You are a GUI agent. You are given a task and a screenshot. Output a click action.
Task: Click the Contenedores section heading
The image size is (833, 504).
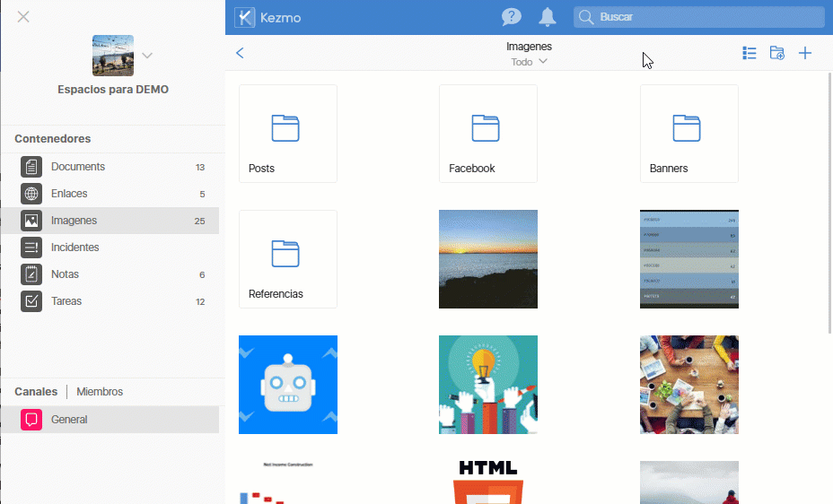[53, 138]
